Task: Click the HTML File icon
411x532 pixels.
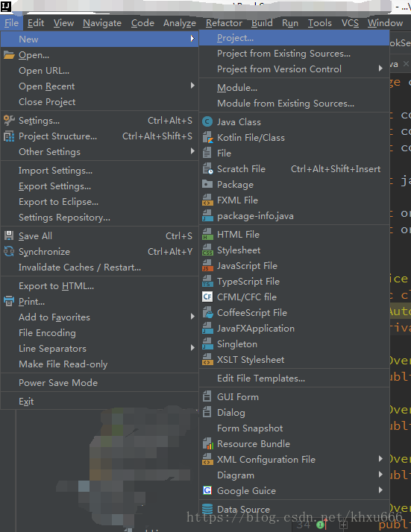Action: (207, 235)
